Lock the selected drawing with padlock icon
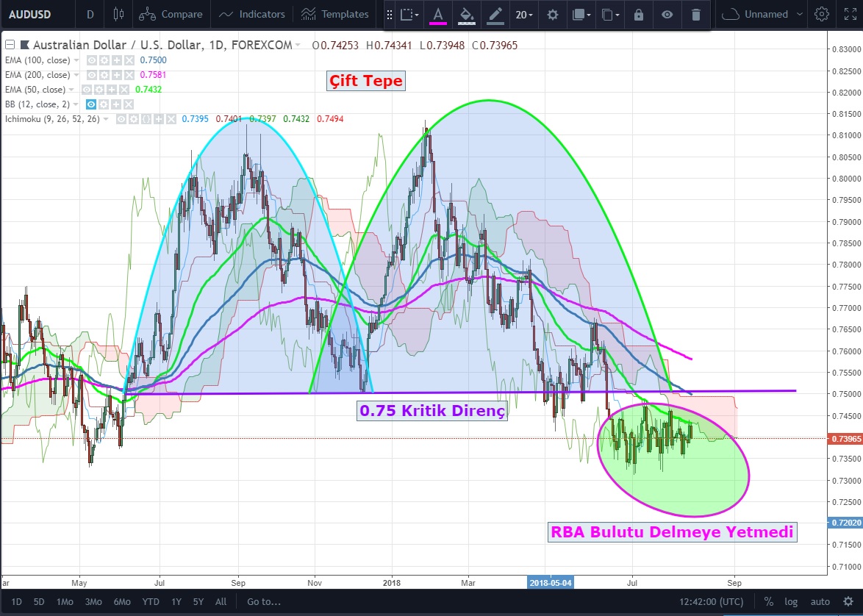 (x=638, y=15)
